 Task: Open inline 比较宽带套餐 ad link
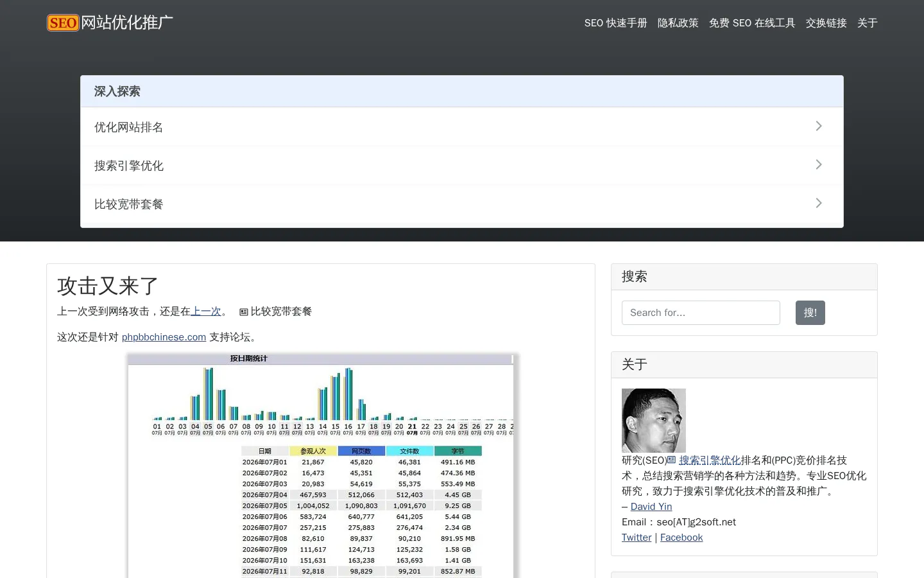[281, 311]
